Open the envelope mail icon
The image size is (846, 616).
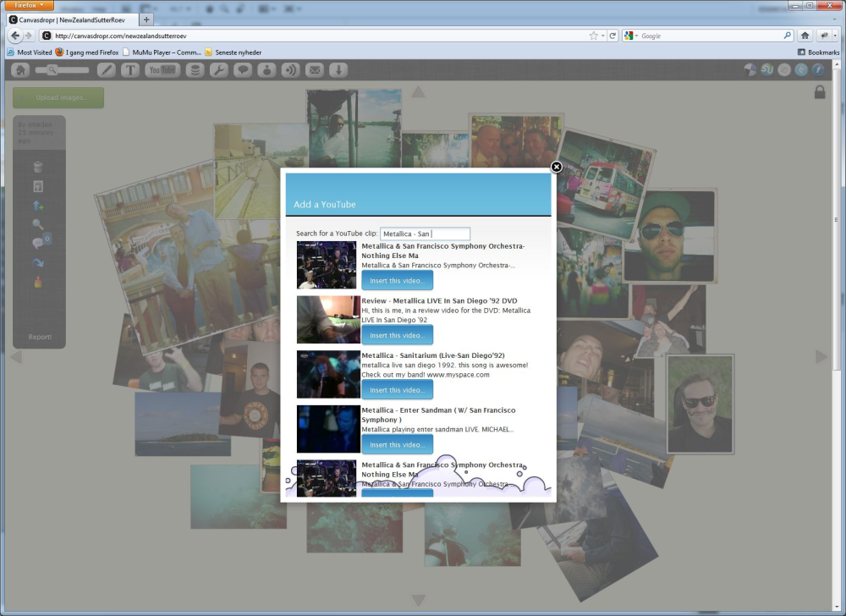click(x=314, y=70)
